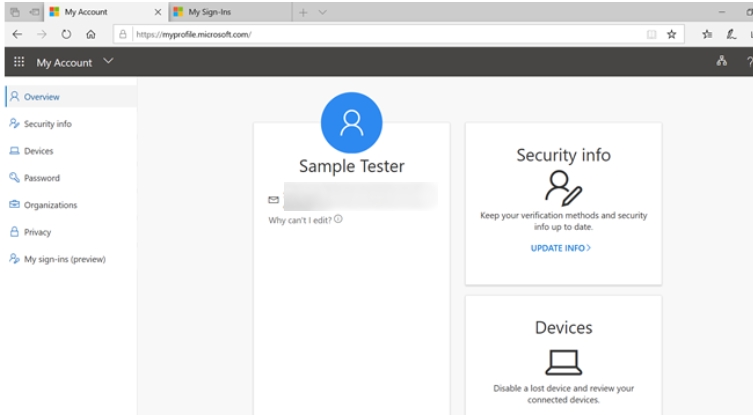753x415 pixels.
Task: Open the tab list chevron next to new tab
Action: pyautogui.click(x=322, y=12)
